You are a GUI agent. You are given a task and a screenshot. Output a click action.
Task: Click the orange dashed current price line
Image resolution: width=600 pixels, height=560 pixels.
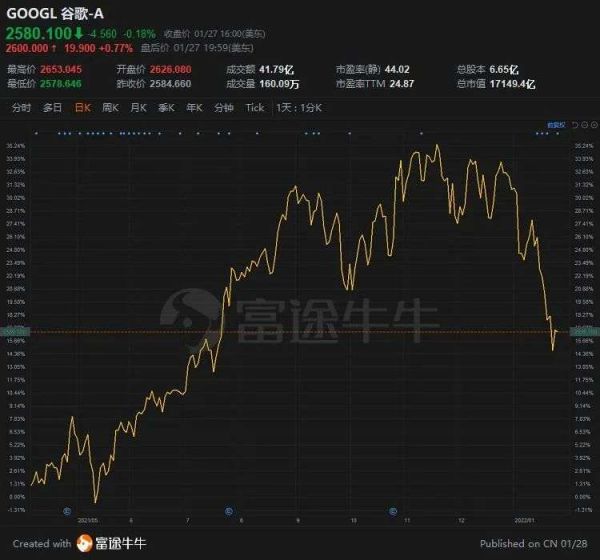300,331
